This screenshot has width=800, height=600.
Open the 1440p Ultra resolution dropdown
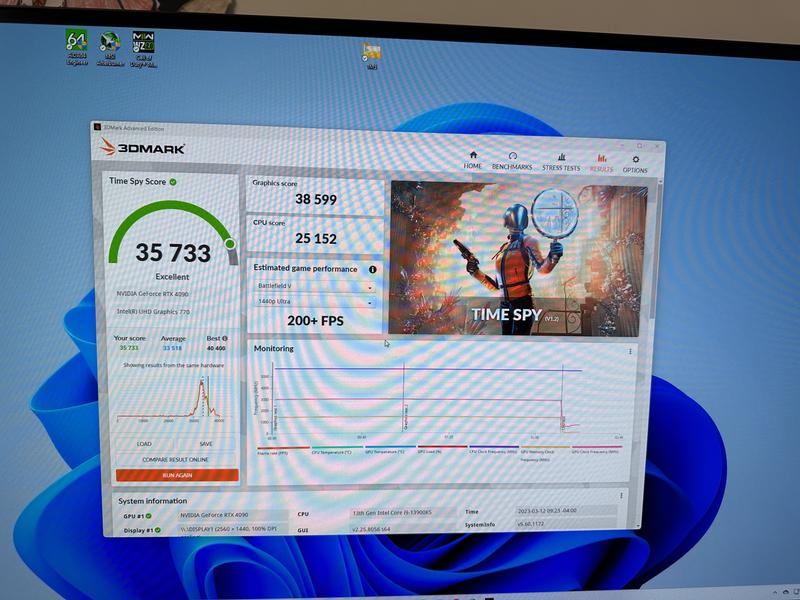pyautogui.click(x=315, y=302)
